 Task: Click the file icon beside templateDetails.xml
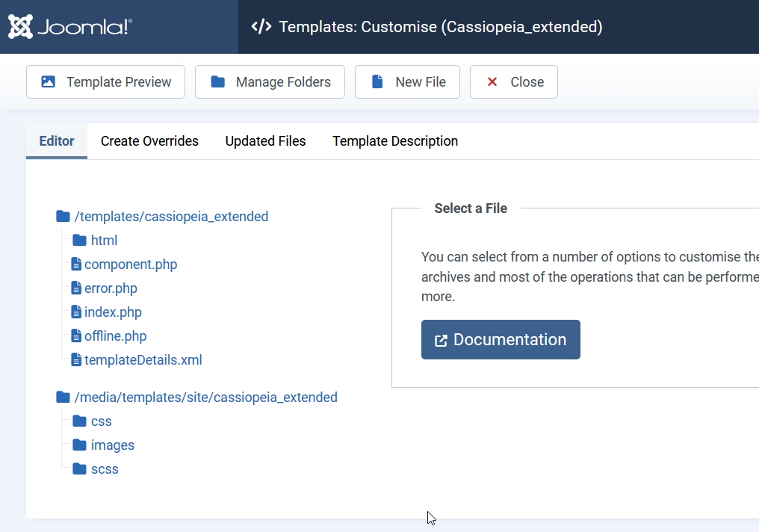[76, 360]
